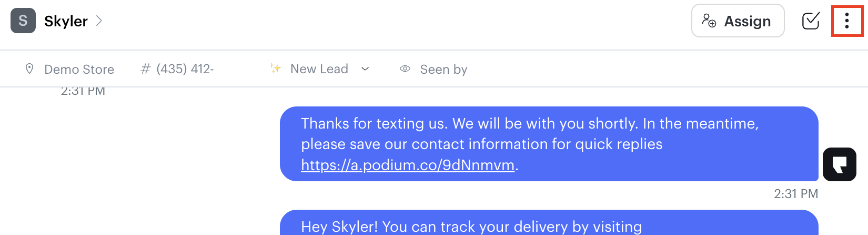
Task: Click the New Lead status label
Action: [319, 69]
